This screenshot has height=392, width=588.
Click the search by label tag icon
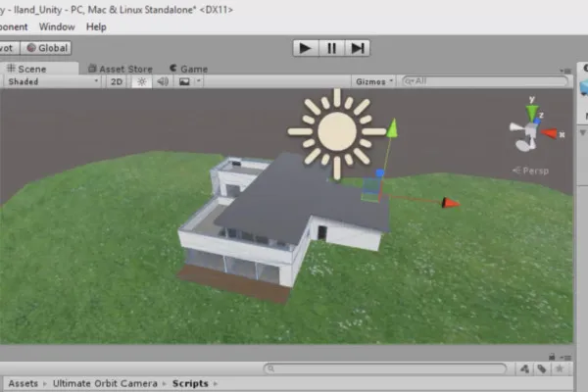(x=542, y=369)
